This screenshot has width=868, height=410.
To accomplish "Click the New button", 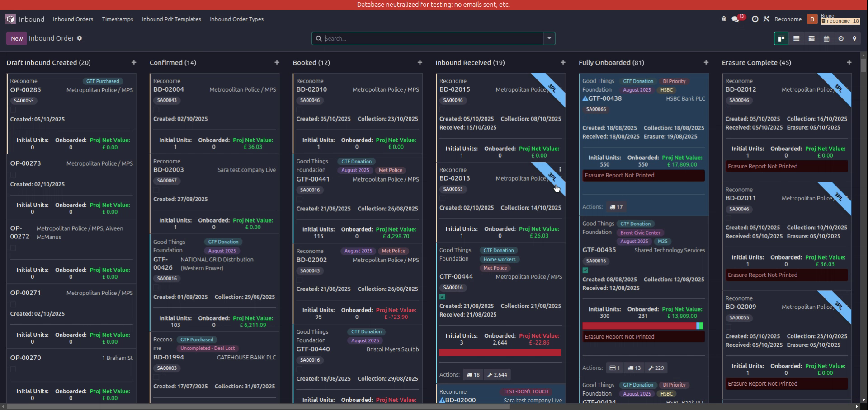I will click(16, 38).
